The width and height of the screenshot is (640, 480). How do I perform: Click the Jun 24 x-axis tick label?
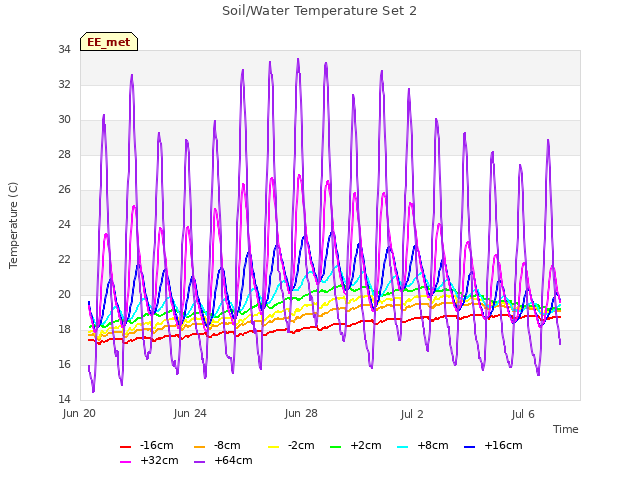tap(190, 413)
